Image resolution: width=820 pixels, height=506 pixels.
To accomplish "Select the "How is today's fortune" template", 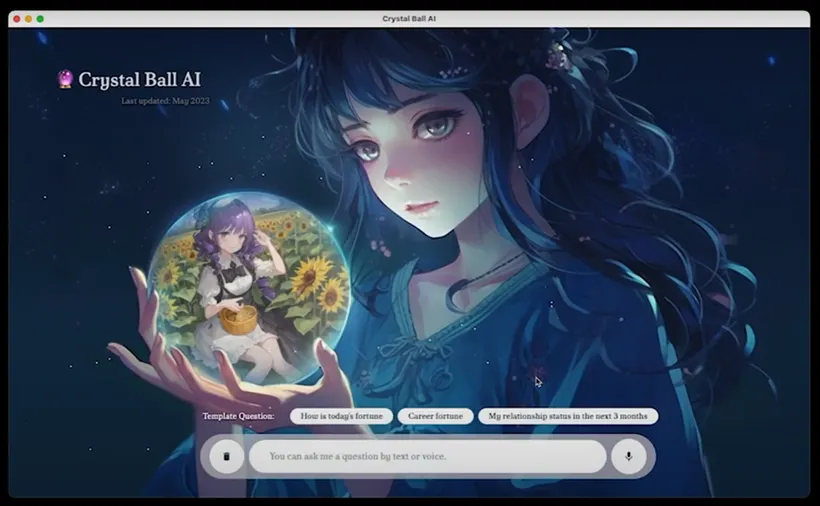I will (341, 416).
